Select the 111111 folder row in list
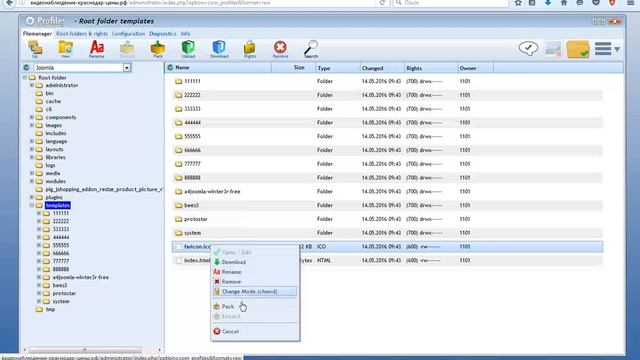640x360 pixels. [x=387, y=81]
